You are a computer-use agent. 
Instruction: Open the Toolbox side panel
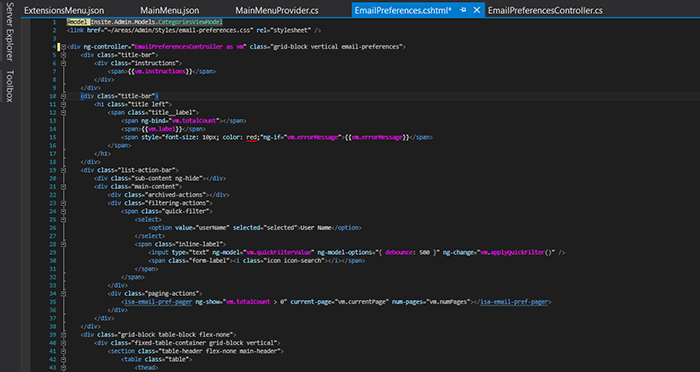[10, 86]
